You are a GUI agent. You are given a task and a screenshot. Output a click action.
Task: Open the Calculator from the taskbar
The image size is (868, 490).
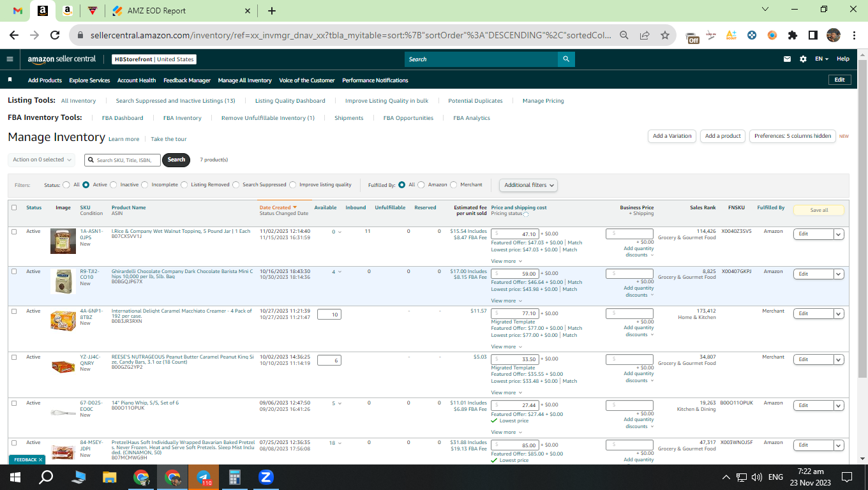235,477
